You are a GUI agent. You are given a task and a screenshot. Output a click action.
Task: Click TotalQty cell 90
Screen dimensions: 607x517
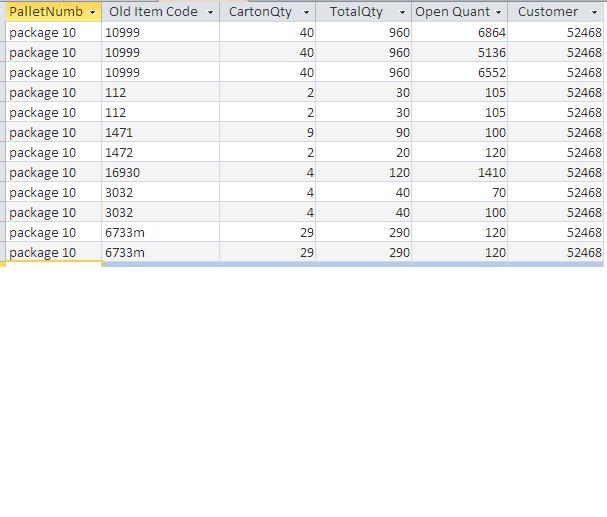pos(363,132)
